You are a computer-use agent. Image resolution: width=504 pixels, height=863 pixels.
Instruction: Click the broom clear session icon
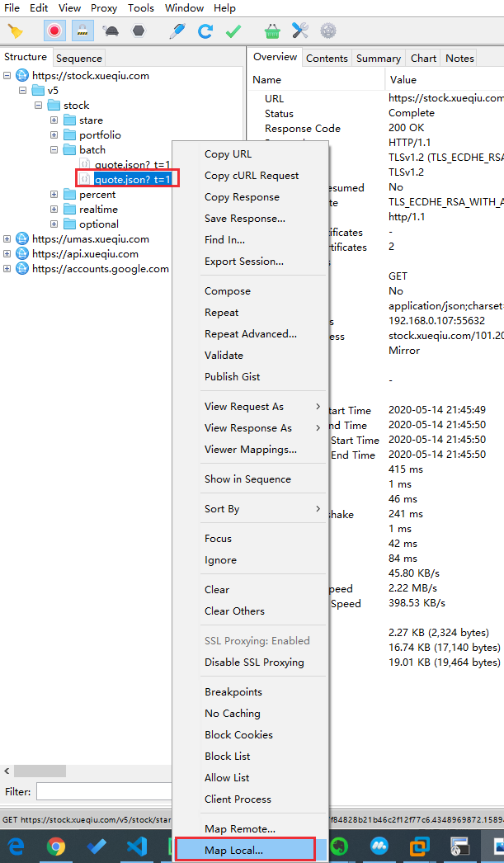pos(16,31)
